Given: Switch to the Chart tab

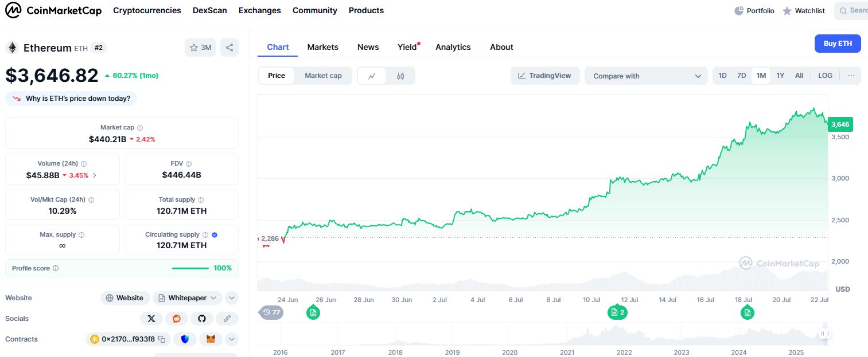Looking at the screenshot, I should tap(278, 47).
